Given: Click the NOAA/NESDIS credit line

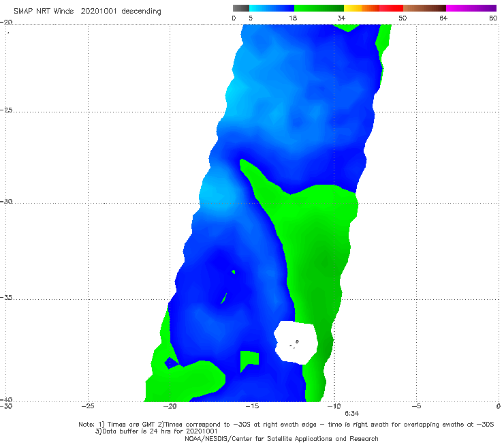Looking at the screenshot, I should tap(281, 439).
